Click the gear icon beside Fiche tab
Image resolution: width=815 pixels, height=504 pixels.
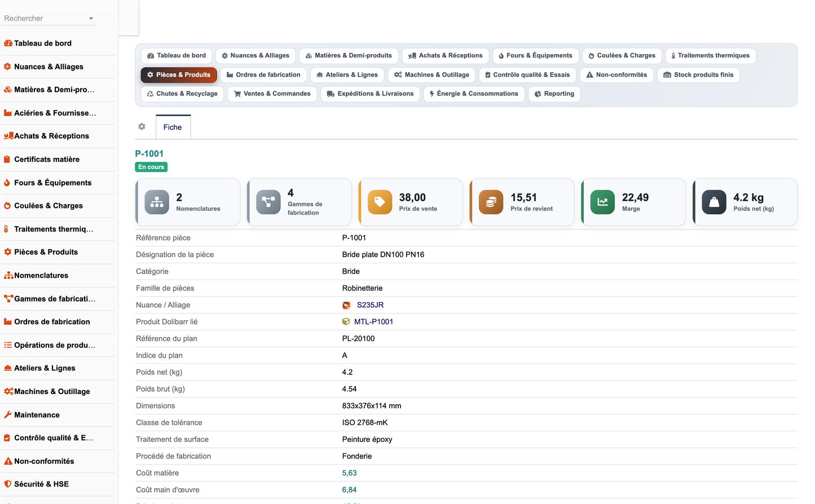pyautogui.click(x=142, y=127)
